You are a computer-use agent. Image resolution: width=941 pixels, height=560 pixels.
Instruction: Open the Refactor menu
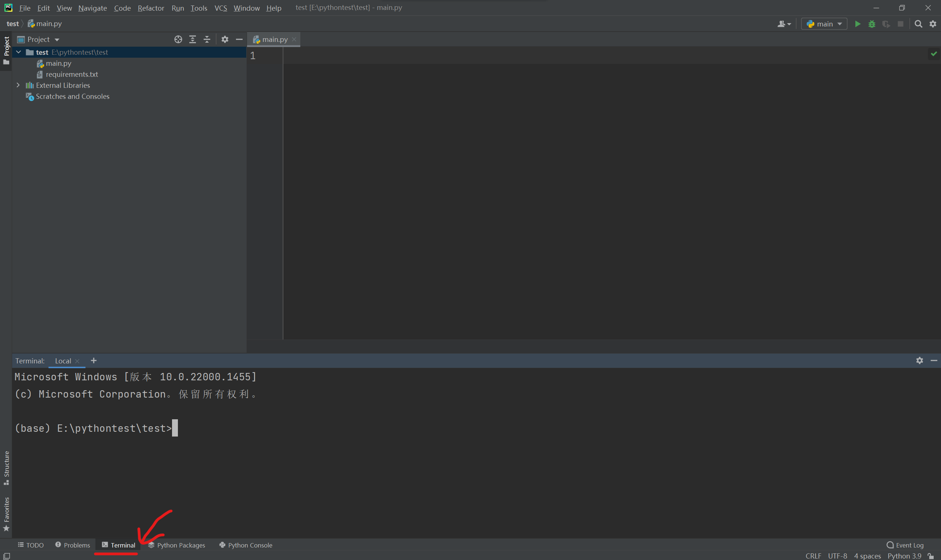click(x=151, y=8)
